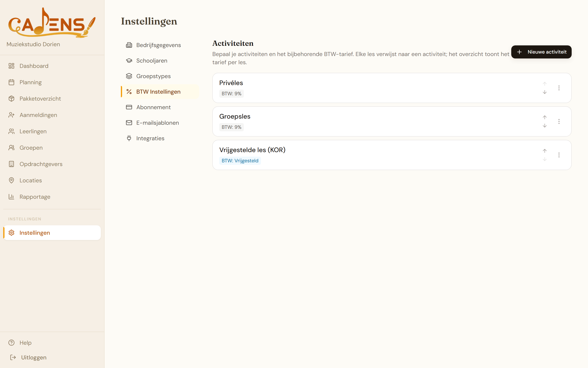Switch to the Schooljaren settings
The image size is (588, 368).
point(160,61)
